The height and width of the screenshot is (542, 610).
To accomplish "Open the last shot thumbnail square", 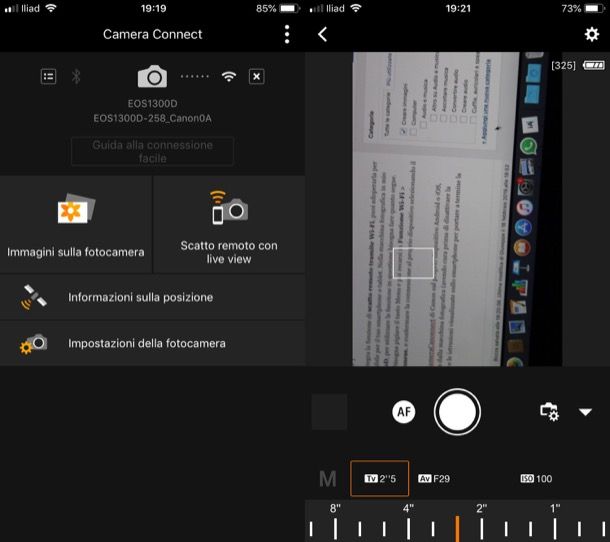I will [330, 412].
